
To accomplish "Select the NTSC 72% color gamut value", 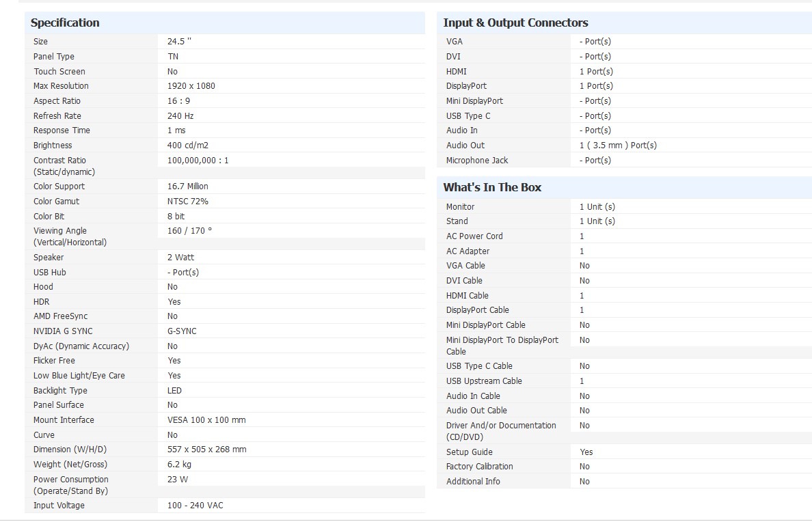I will pos(188,202).
